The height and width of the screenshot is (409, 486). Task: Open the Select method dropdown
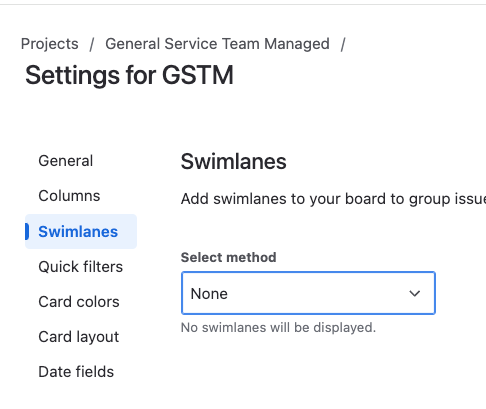pyautogui.click(x=308, y=293)
